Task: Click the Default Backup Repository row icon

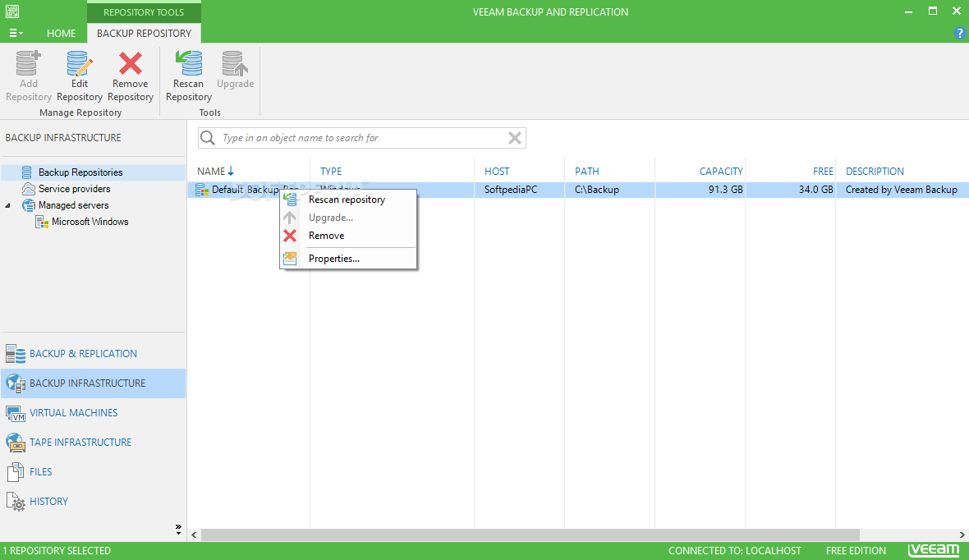Action: (202, 190)
